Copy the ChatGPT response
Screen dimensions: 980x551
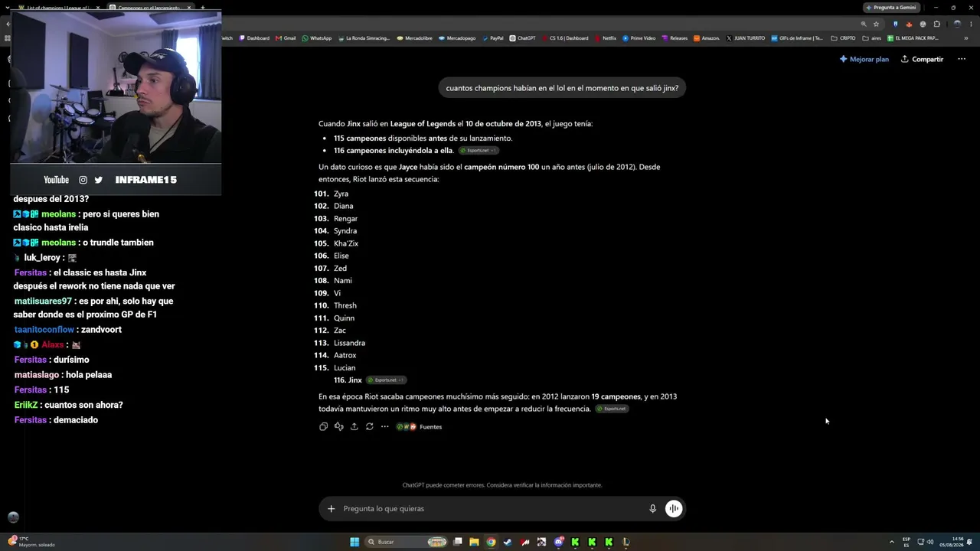[x=323, y=427]
